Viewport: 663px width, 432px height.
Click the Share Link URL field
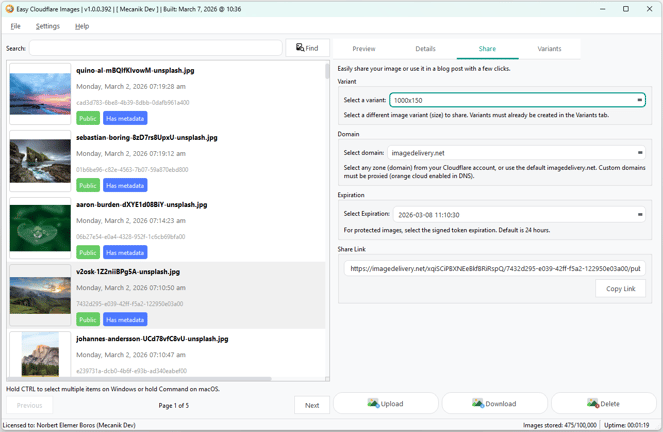point(495,268)
